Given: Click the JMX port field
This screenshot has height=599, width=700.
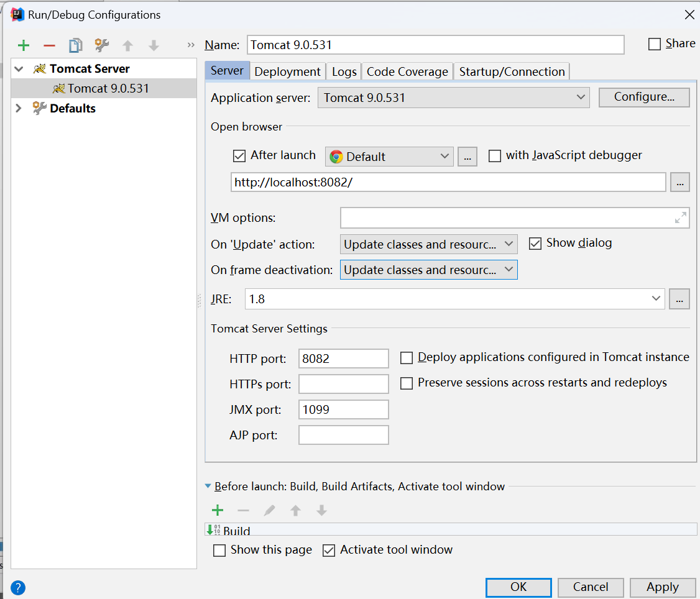Looking at the screenshot, I should [343, 409].
